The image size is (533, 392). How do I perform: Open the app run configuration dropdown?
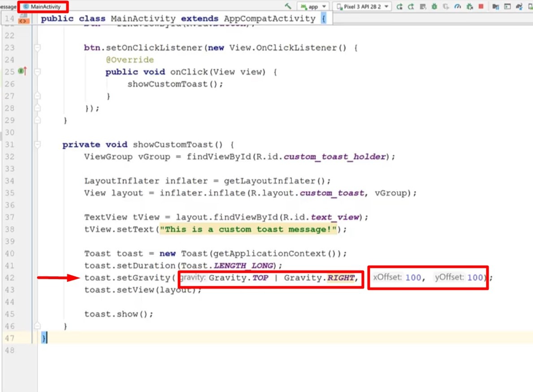tap(313, 6)
